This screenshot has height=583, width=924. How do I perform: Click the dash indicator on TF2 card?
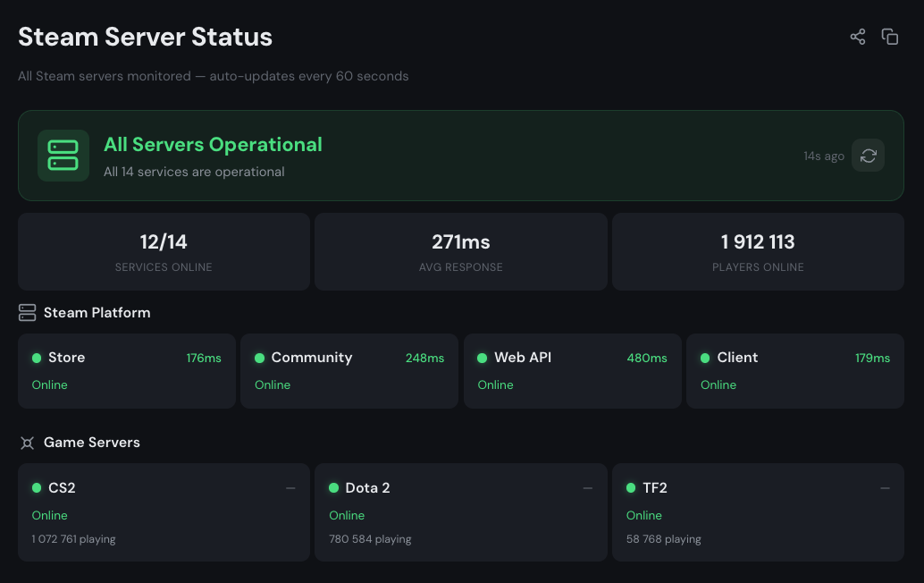coord(885,488)
